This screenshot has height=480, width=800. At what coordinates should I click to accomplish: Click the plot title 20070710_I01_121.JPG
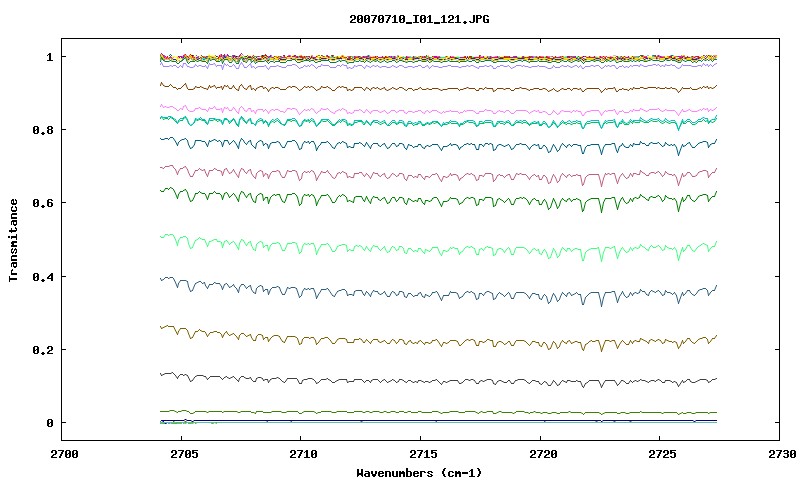click(419, 19)
